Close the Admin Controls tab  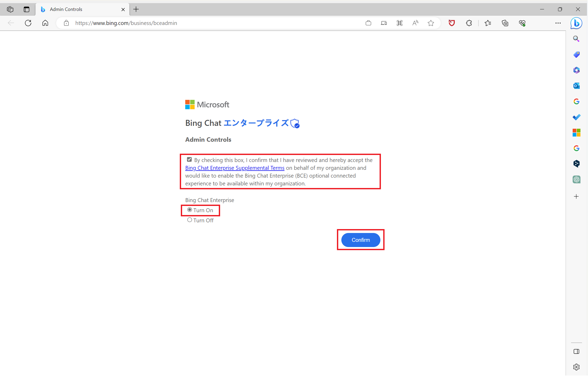[123, 9]
